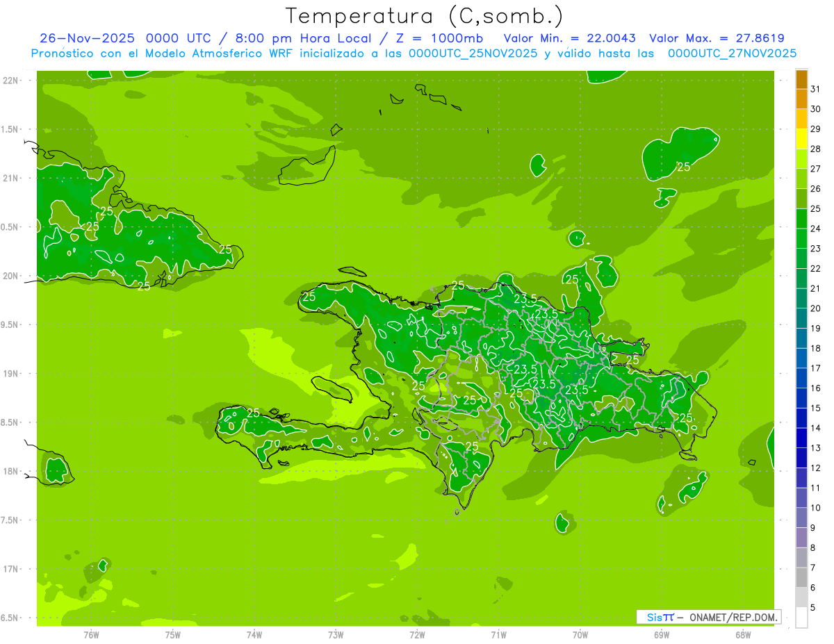Viewport: 834px width, 644px height.
Task: Click the "18N" latitude axis label
Action: point(10,472)
